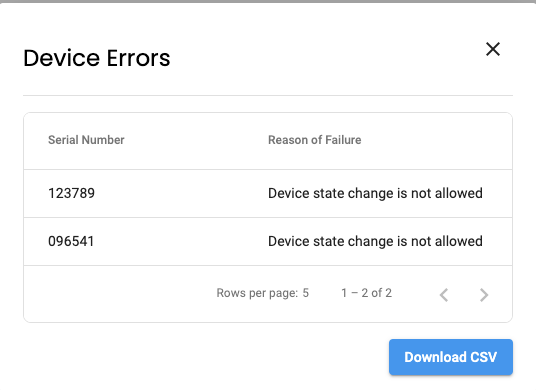Image resolution: width=536 pixels, height=390 pixels.
Task: Select serial number 123789 cell
Action: [71, 193]
